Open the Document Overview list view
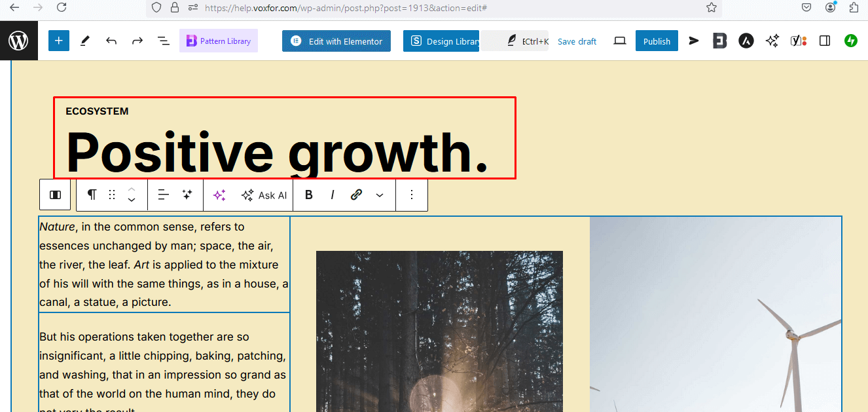The image size is (868, 412). click(x=163, y=40)
